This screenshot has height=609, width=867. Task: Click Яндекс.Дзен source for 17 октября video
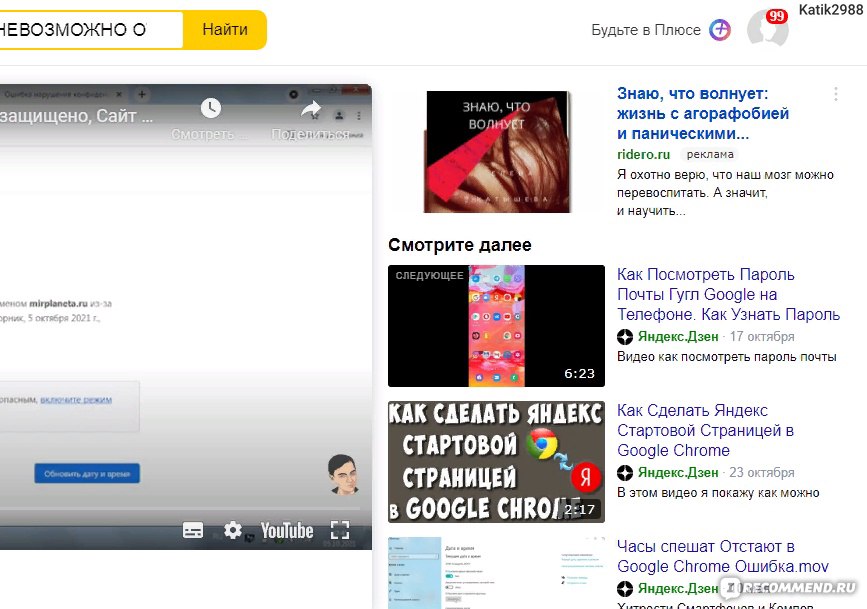[x=678, y=336]
